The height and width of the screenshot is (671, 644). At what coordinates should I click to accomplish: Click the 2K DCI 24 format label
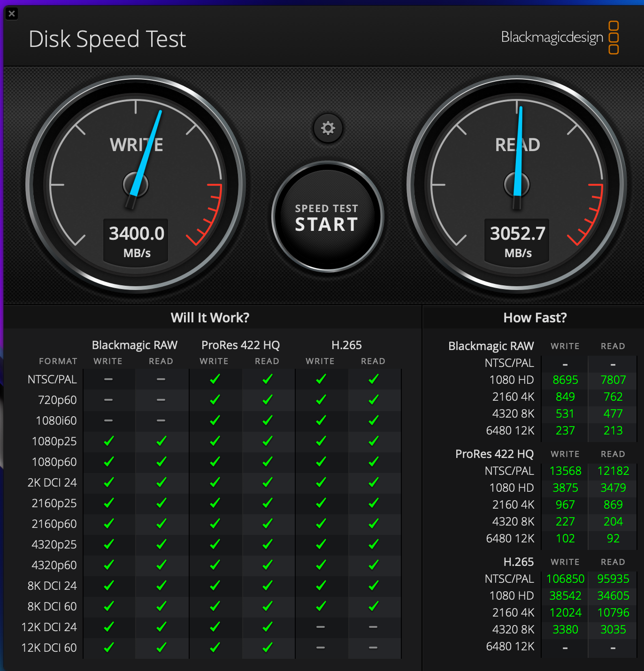52,482
